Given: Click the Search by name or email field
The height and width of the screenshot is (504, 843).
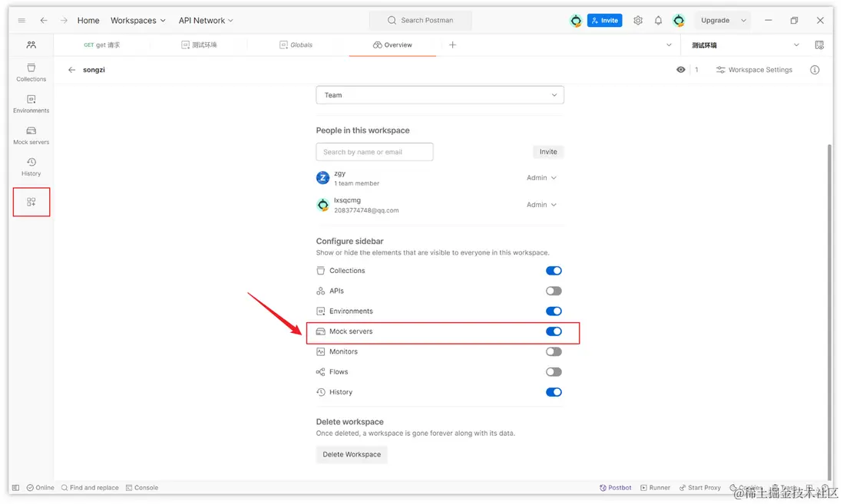Looking at the screenshot, I should (x=375, y=152).
